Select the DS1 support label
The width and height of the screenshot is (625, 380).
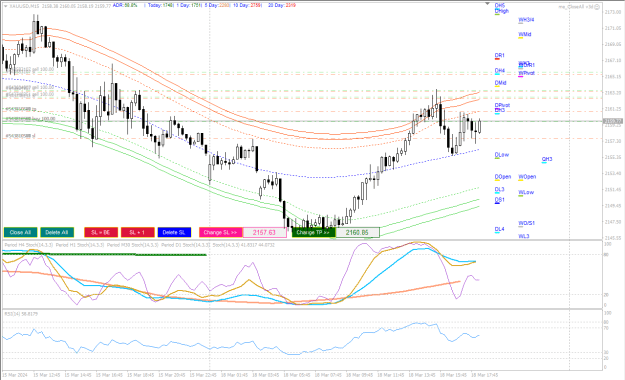tap(499, 200)
